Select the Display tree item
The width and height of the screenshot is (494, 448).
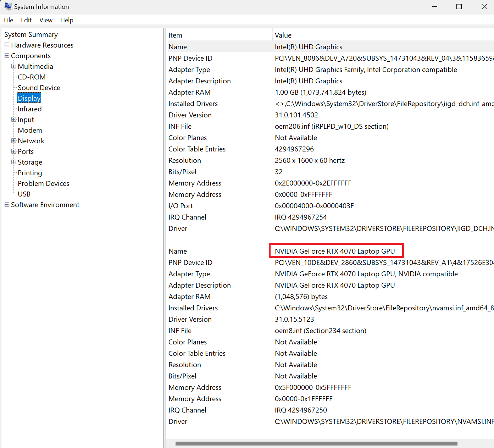coord(29,98)
